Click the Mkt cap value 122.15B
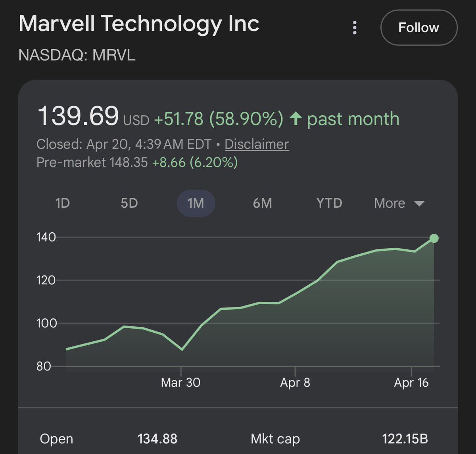The width and height of the screenshot is (476, 454). point(405,439)
